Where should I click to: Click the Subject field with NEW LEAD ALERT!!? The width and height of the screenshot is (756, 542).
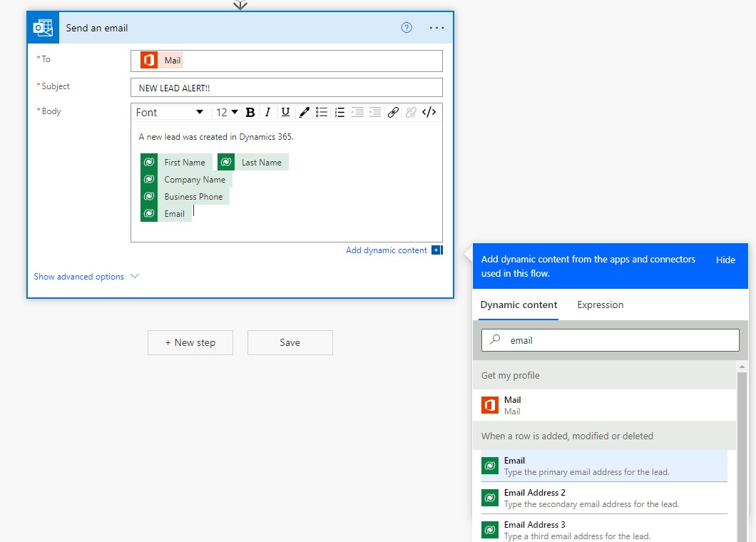tap(287, 88)
